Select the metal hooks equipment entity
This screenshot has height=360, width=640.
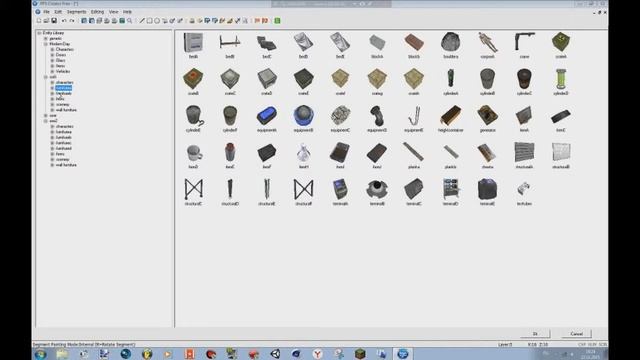(414, 116)
